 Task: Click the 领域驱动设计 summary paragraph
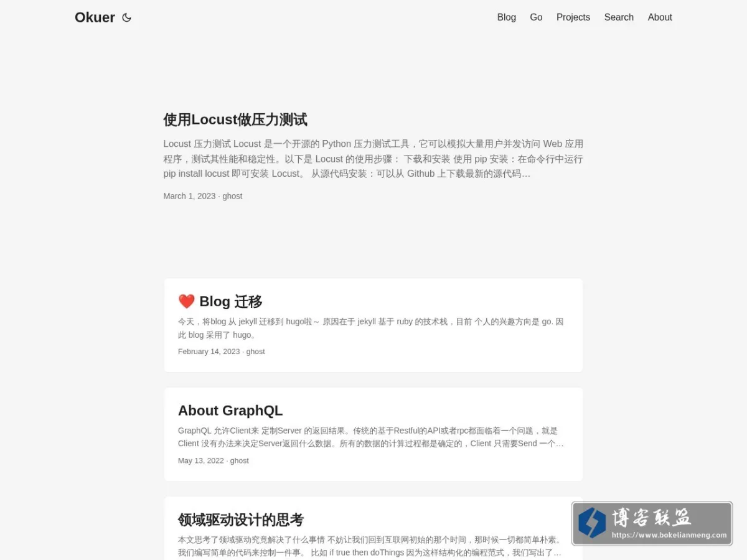click(x=370, y=546)
